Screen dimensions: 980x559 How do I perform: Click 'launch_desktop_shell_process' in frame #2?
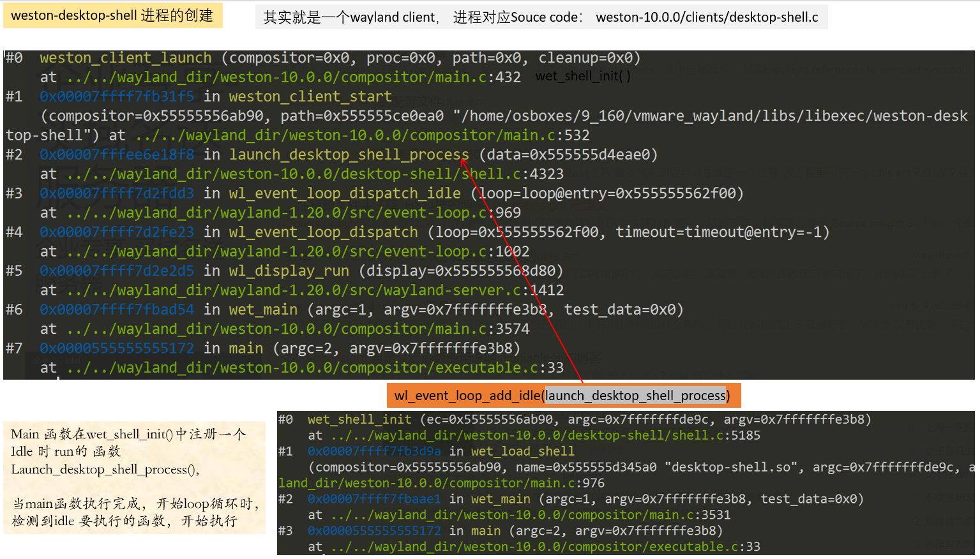pyautogui.click(x=349, y=154)
